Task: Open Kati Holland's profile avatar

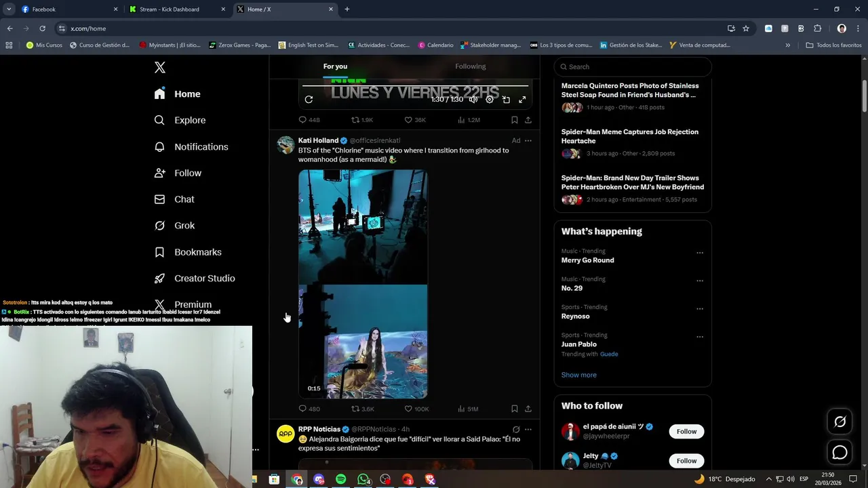Action: point(285,145)
